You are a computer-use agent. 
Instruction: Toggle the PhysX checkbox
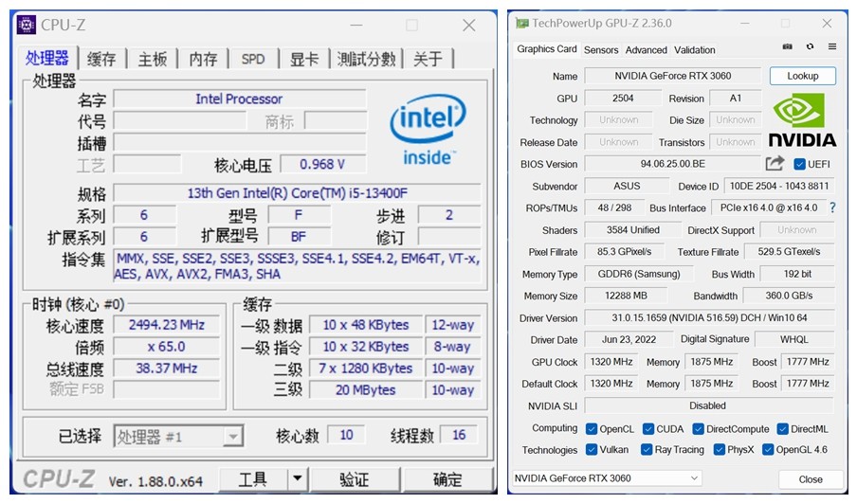coord(720,449)
